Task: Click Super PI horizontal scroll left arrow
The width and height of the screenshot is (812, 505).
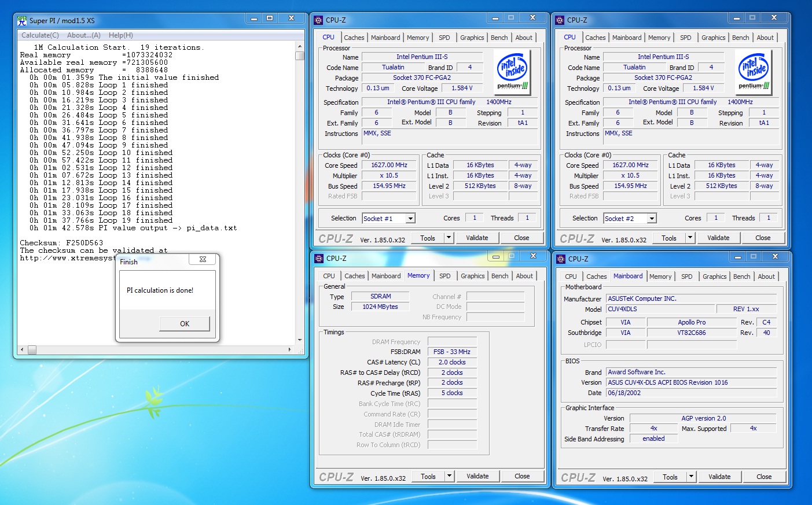Action: coord(22,350)
